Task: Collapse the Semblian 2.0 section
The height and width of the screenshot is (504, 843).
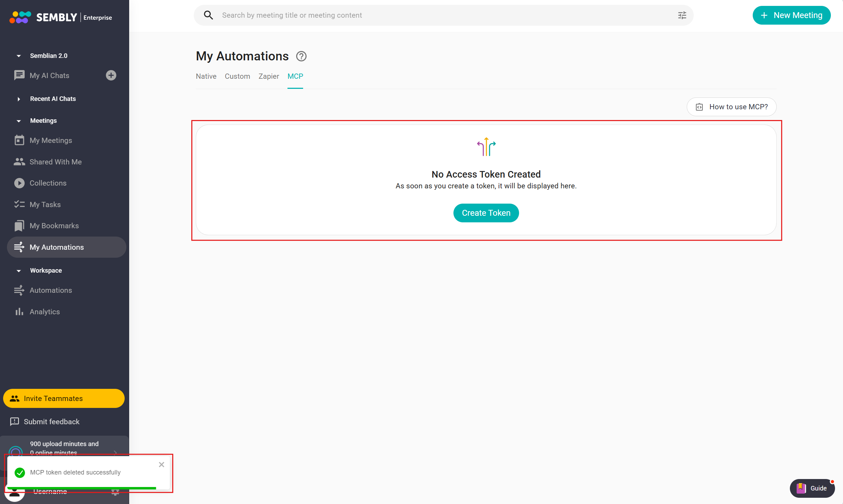Action: click(19, 56)
